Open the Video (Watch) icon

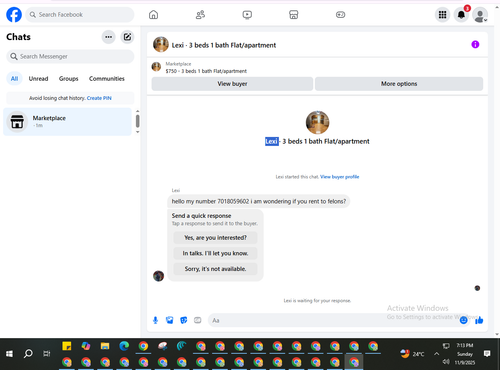[x=247, y=15]
